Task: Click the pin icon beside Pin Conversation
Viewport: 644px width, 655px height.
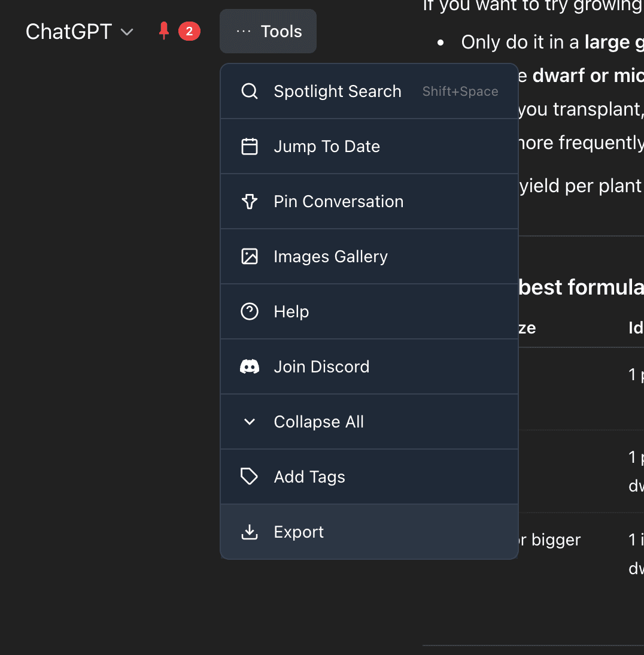Action: pyautogui.click(x=249, y=201)
